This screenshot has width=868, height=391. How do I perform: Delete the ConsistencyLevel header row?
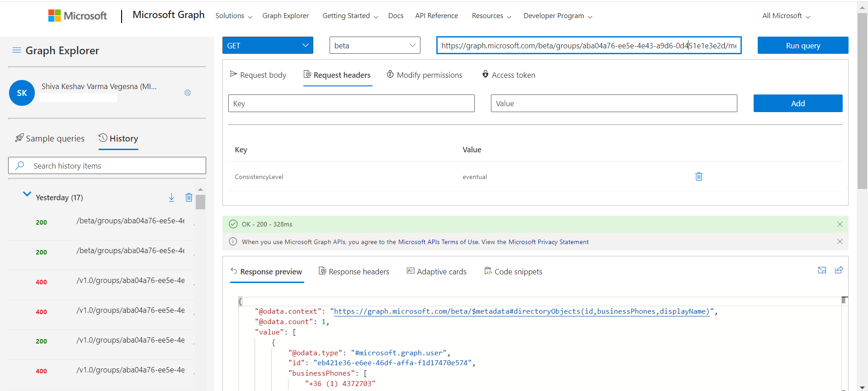click(x=699, y=177)
